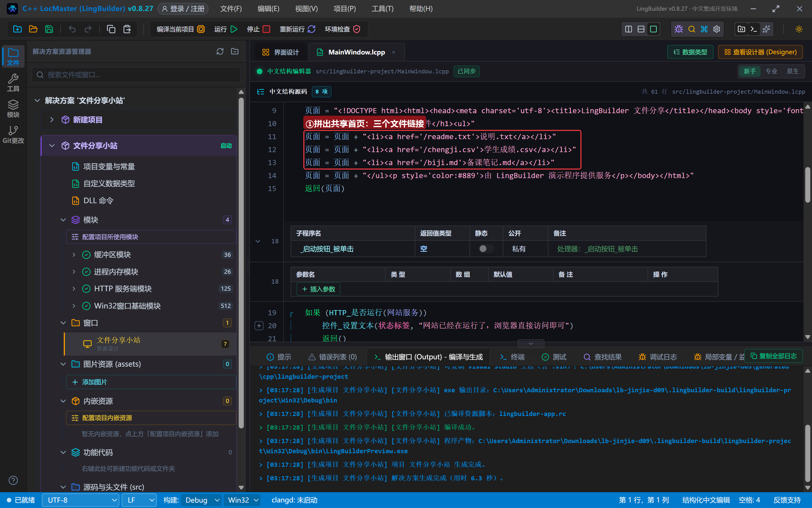Toggle the sun theme icon
Viewport: 812px width, 508px height.
click(798, 29)
